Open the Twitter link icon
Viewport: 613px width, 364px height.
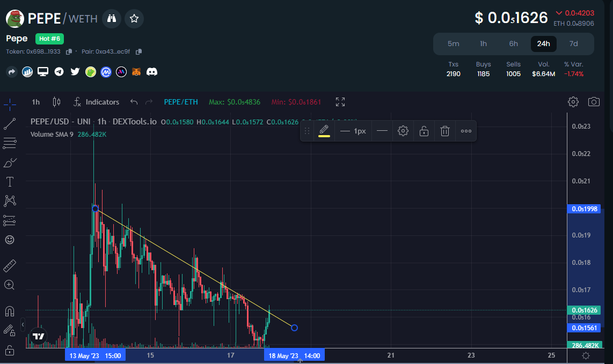[x=75, y=72]
